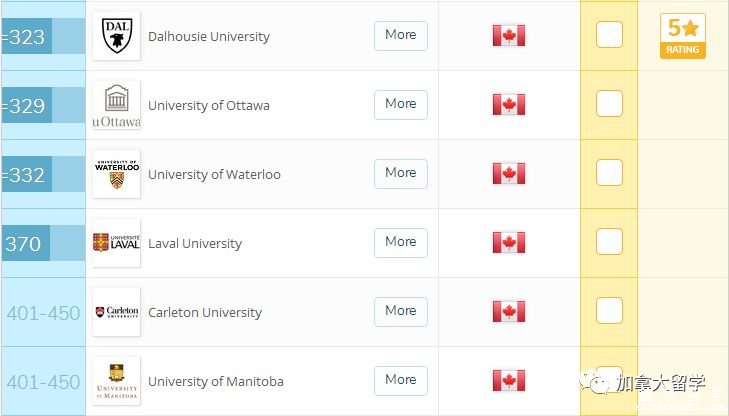This screenshot has height=416, width=729.
Task: Check the compare box for University of Ottawa
Action: click(x=609, y=103)
